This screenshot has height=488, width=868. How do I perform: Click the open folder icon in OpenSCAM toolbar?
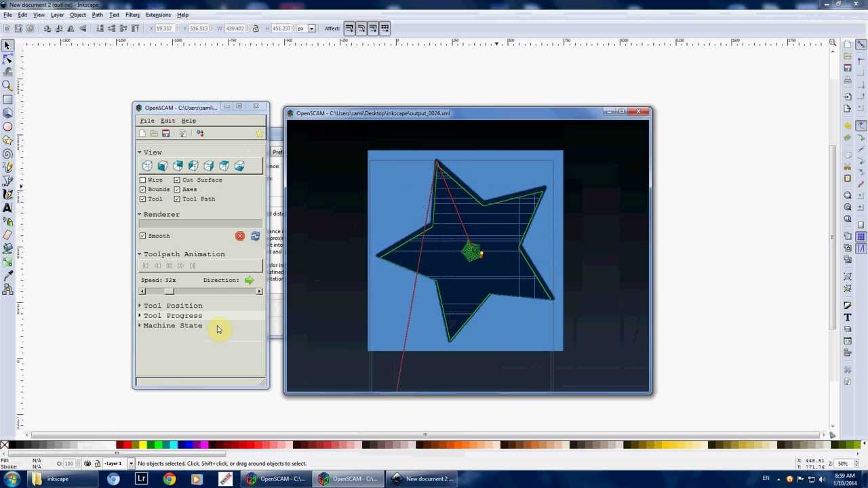(154, 134)
